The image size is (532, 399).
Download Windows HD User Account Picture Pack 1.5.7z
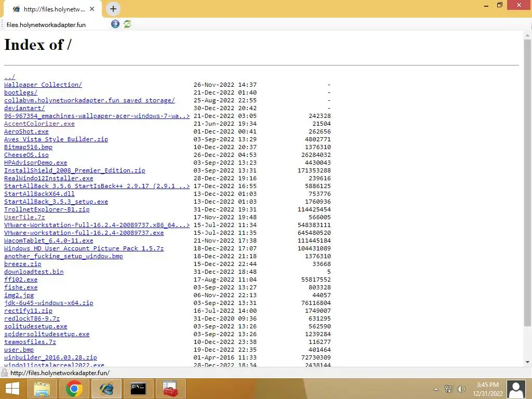pyautogui.click(x=84, y=249)
